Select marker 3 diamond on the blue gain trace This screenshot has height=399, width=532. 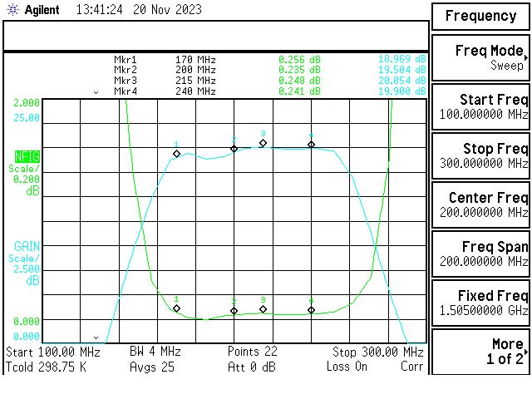[x=263, y=143]
